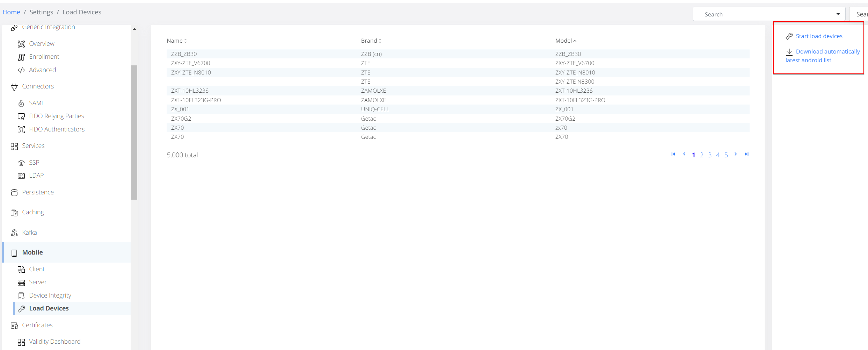
Task: Click the Validity Dashboard grid icon
Action: pos(21,342)
